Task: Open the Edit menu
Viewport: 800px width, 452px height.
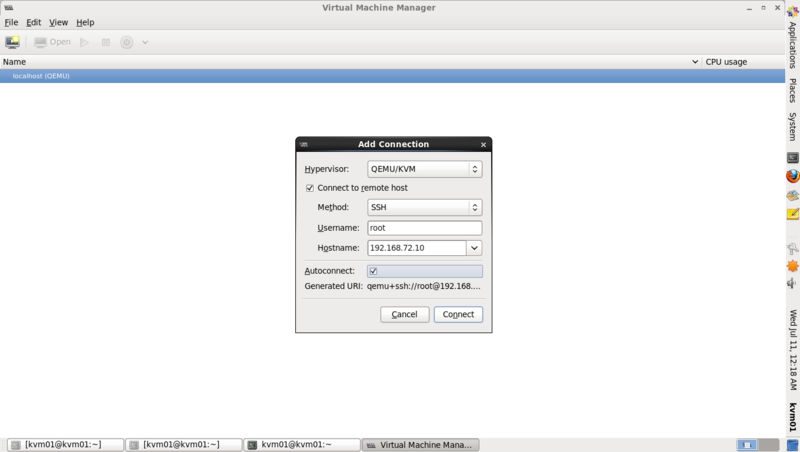Action: [34, 22]
